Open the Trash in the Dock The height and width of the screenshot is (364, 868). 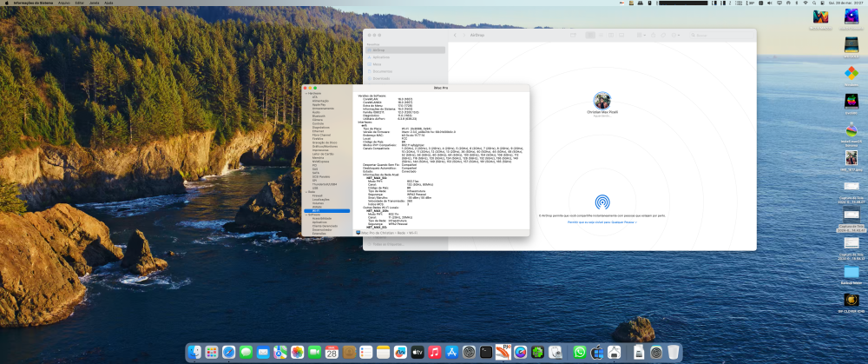click(674, 352)
